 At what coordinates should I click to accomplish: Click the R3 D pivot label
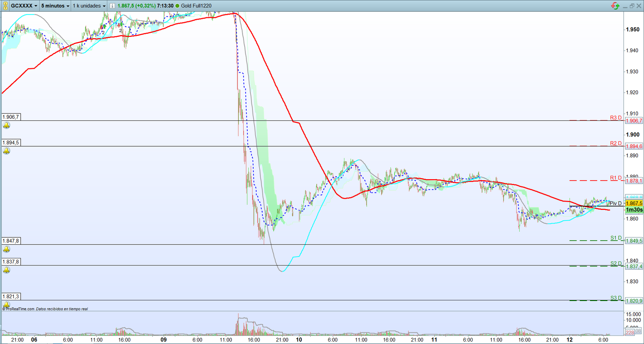pyautogui.click(x=616, y=118)
